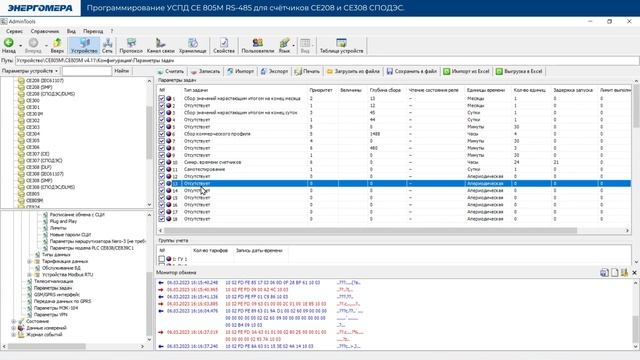Click the Путь address path field
Viewport: 640px width, 360px height.
click(327, 60)
